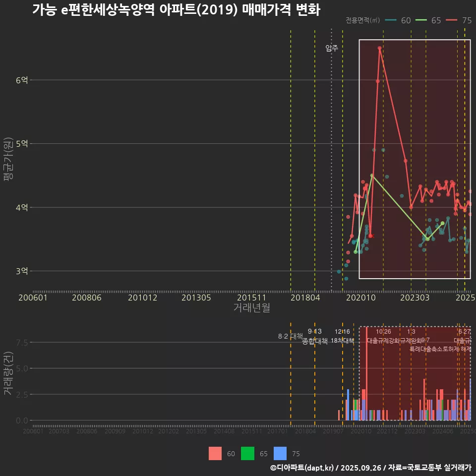
Task: Click the red 60 swatch in bottom legend
Action: [x=215, y=453]
